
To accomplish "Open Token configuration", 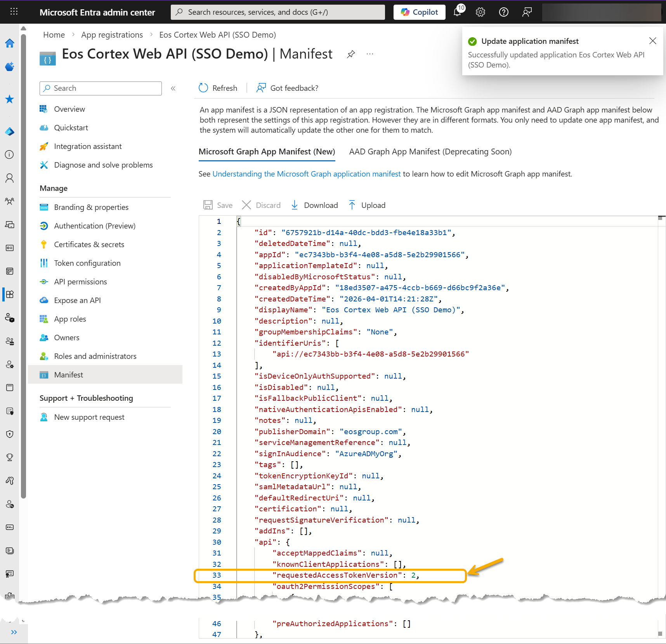I will click(87, 263).
